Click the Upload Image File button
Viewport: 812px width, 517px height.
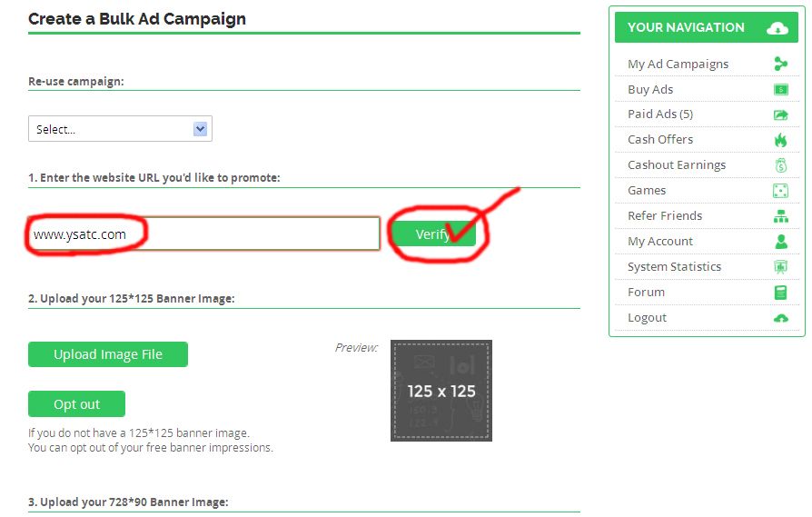[108, 354]
